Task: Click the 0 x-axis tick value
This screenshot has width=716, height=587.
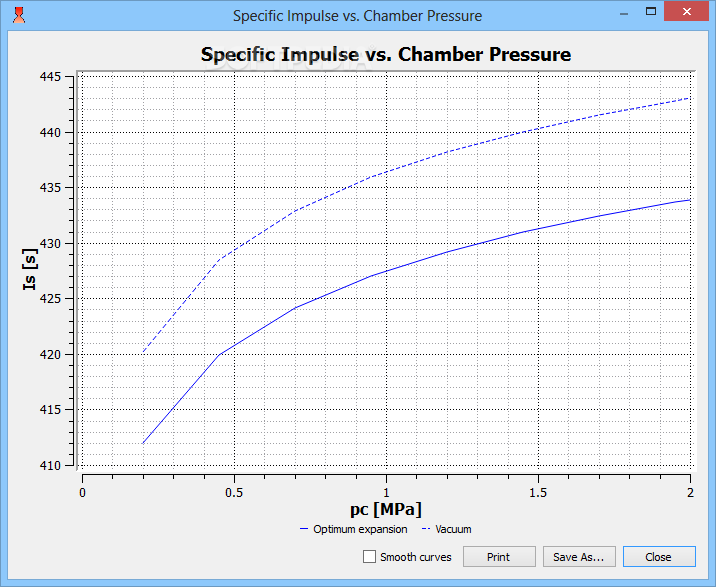Action: [x=82, y=493]
